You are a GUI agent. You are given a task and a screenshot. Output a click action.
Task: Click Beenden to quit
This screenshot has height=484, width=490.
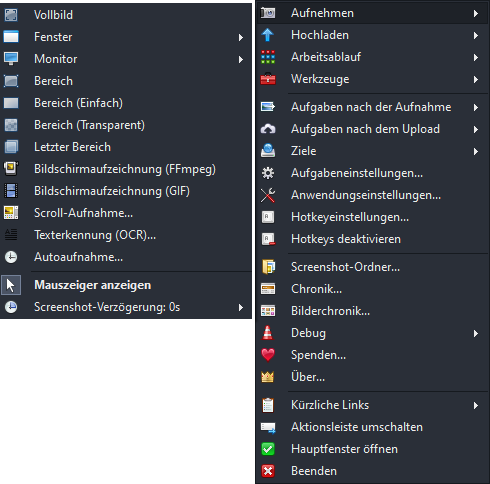pos(372,471)
